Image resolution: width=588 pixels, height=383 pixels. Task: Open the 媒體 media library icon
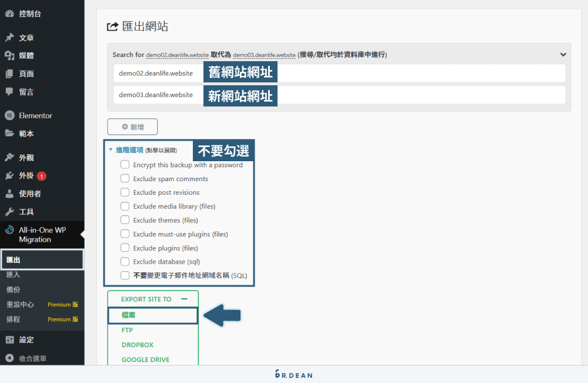point(8,55)
